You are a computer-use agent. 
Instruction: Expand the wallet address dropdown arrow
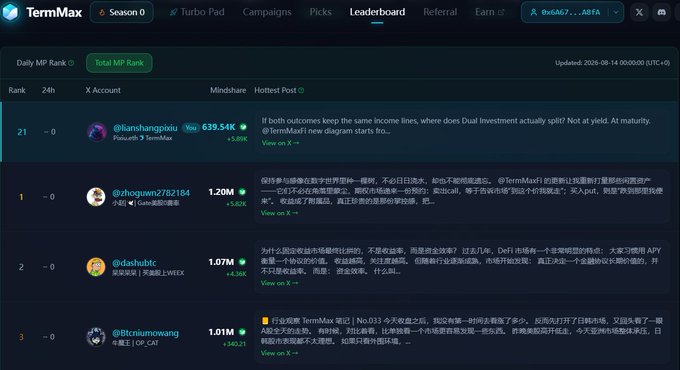(616, 12)
